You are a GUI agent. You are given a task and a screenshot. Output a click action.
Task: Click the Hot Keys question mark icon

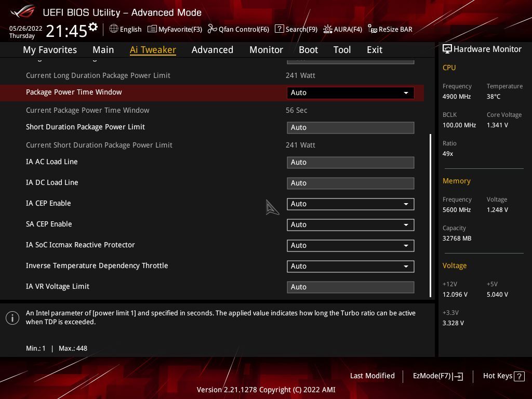[519, 376]
